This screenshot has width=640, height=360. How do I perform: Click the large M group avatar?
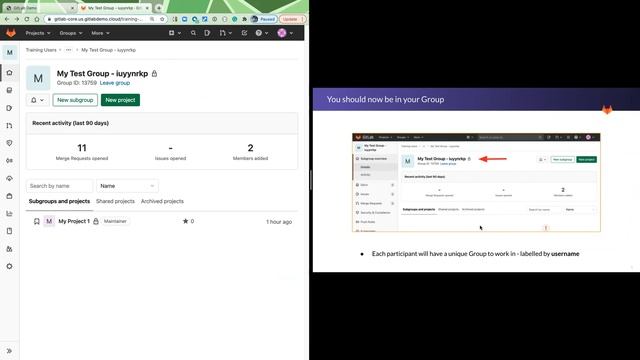(x=38, y=78)
